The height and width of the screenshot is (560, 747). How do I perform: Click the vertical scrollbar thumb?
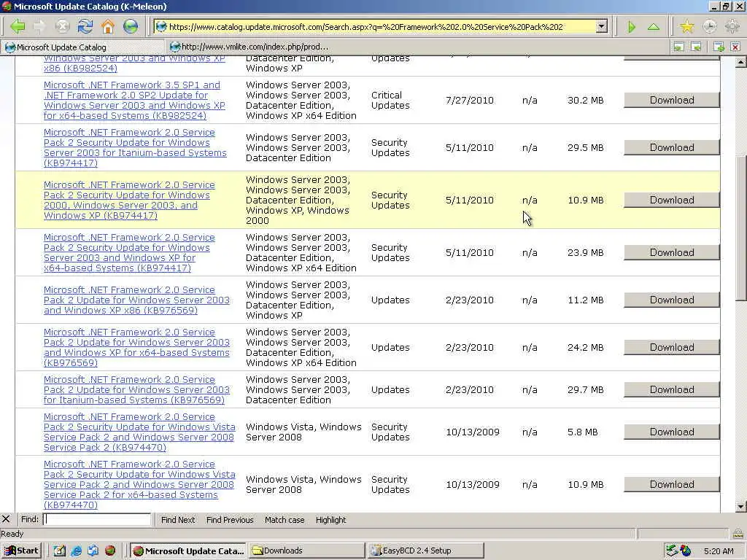tap(741, 228)
